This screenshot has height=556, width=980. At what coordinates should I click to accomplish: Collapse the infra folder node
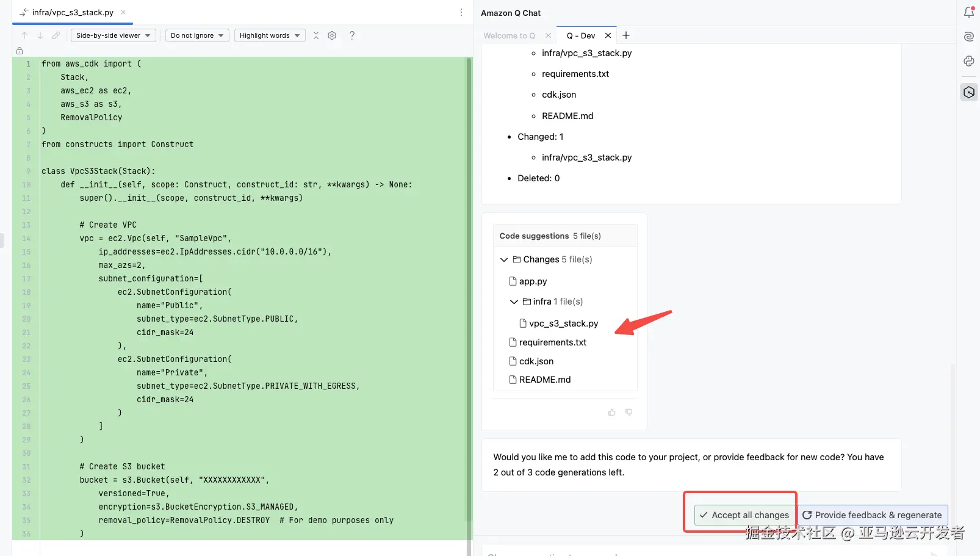(x=514, y=301)
